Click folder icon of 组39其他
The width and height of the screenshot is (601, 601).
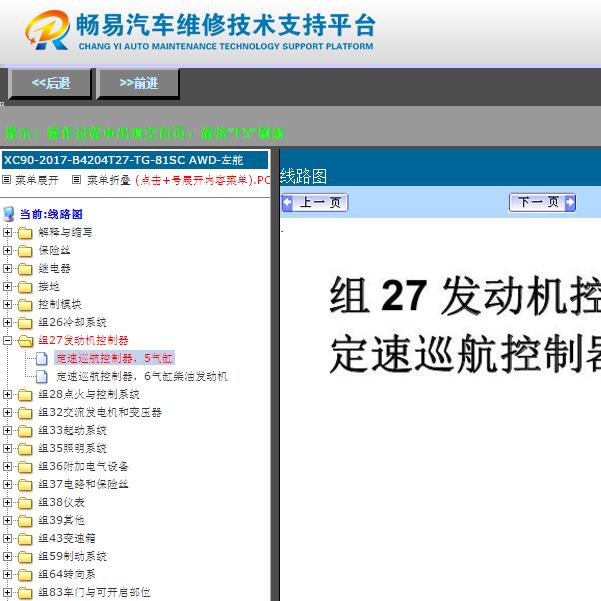coord(25,521)
